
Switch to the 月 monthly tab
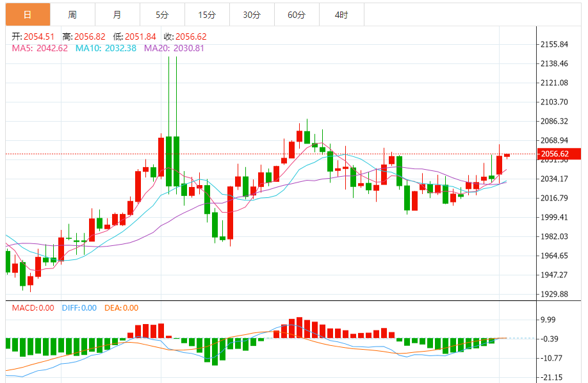click(x=117, y=15)
